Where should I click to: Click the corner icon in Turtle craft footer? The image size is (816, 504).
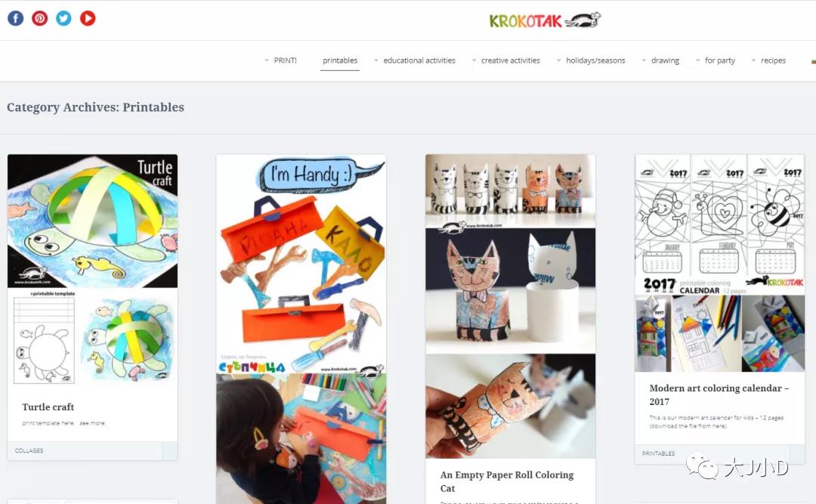tap(170, 451)
